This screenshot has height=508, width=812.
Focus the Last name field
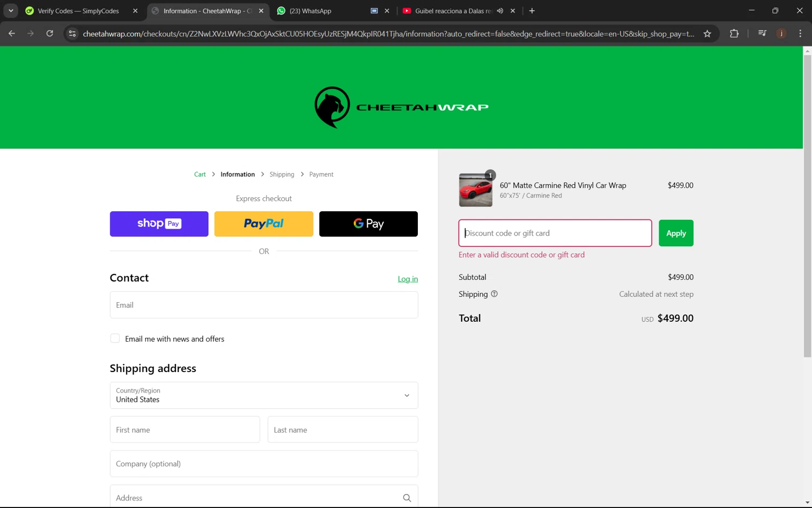343,429
